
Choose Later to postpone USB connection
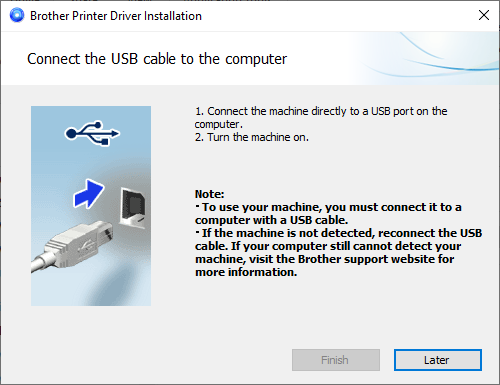pos(438,360)
